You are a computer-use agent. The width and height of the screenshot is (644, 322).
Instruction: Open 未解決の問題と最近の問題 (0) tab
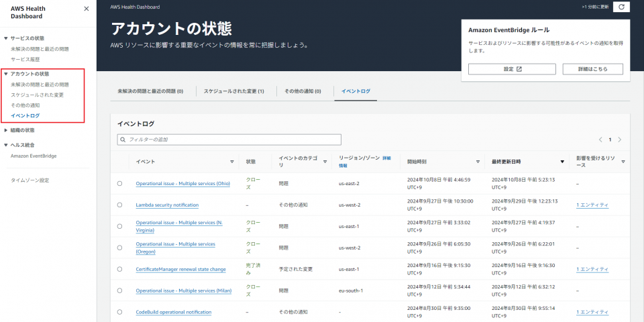(150, 91)
